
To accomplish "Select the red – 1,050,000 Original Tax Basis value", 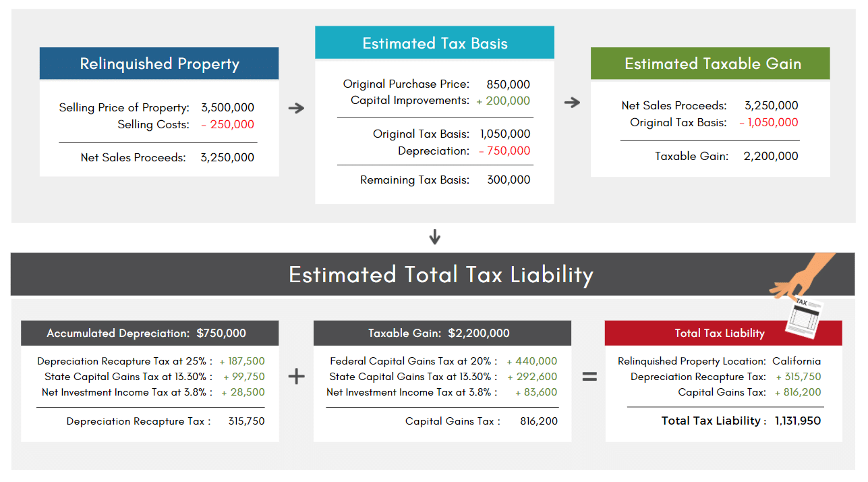I will click(768, 122).
